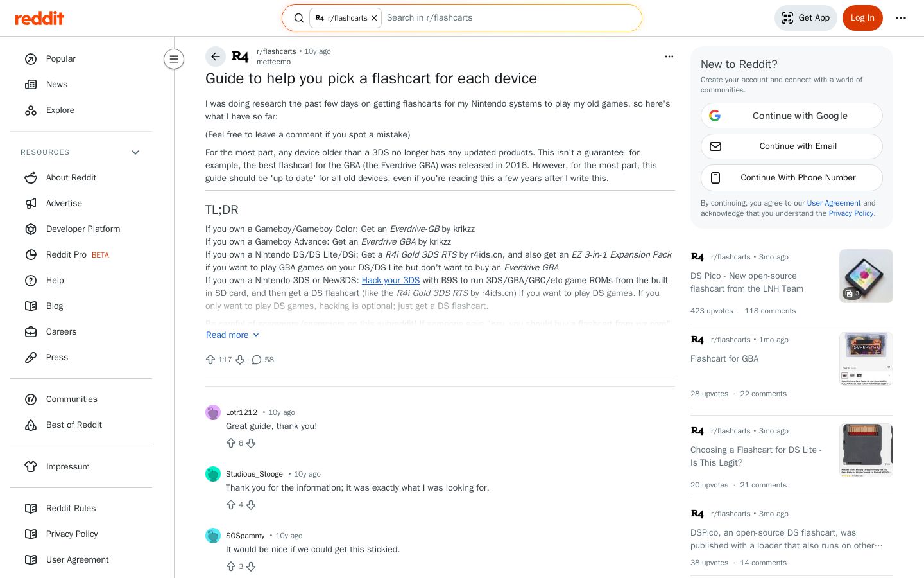Follow the Hack your 3DS link
The image size is (924, 578).
pos(391,280)
